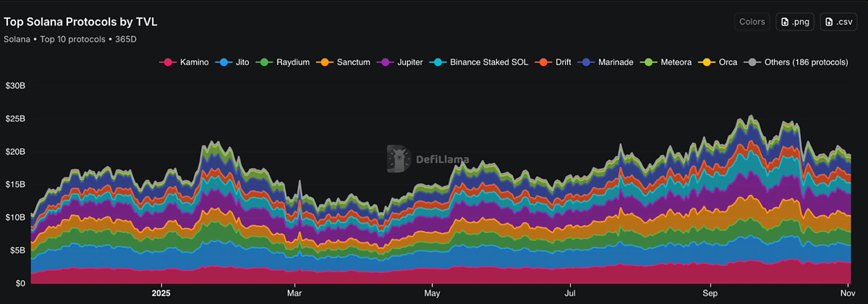Click the Nov x-axis label
The width and height of the screenshot is (868, 304).
tap(849, 294)
